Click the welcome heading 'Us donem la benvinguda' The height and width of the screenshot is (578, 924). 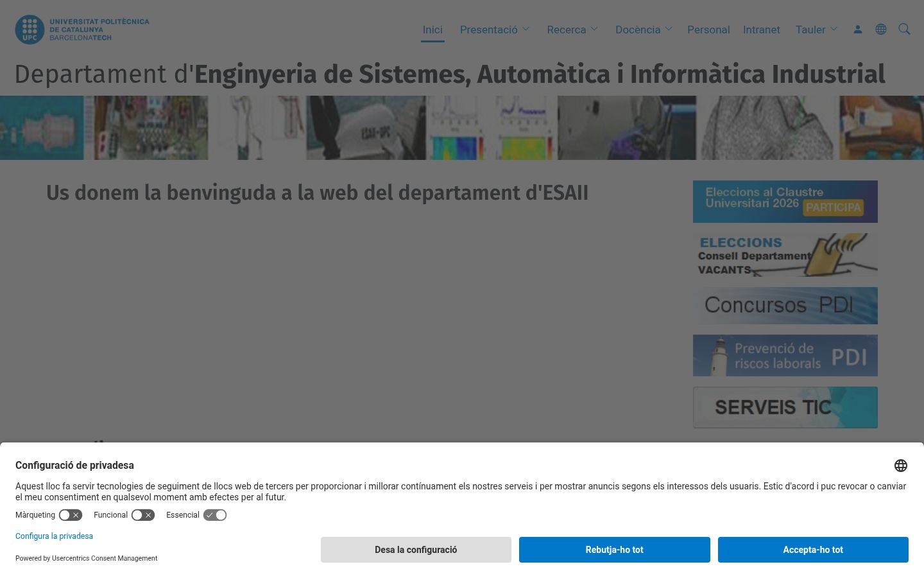[317, 193]
